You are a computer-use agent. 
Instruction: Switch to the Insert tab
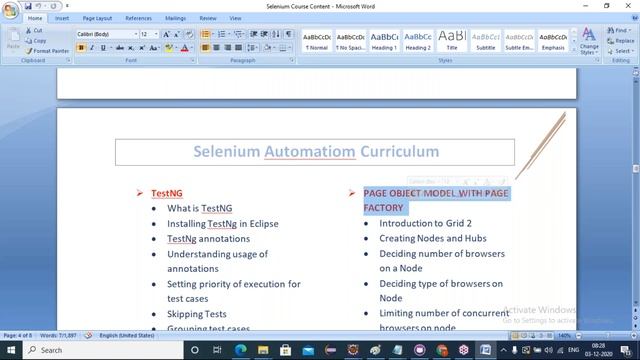click(62, 18)
